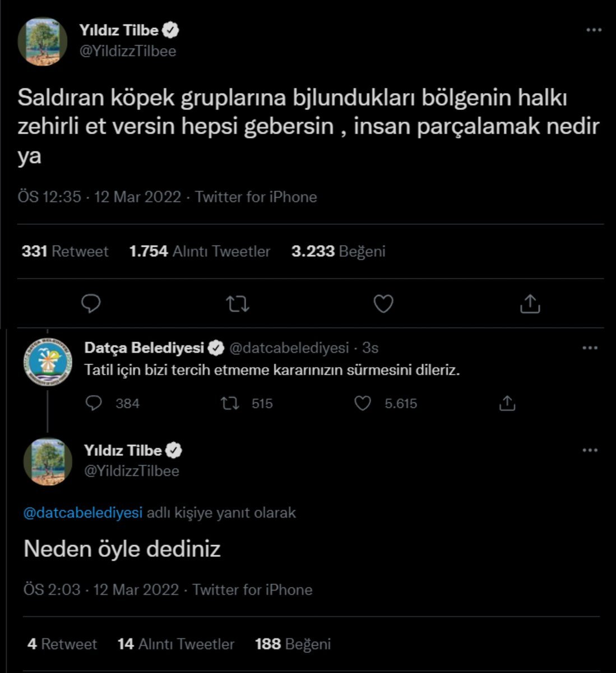Open more options on 'Neden öyle dediniz' tweet
Image resolution: width=616 pixels, height=673 pixels.
590,450
